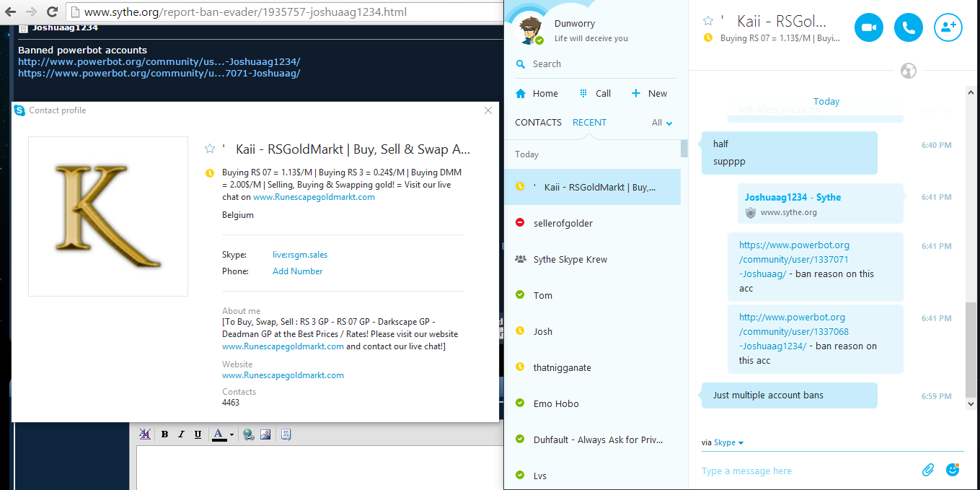Select the Kaii - RSGoldMarkt conversation

pyautogui.click(x=592, y=187)
